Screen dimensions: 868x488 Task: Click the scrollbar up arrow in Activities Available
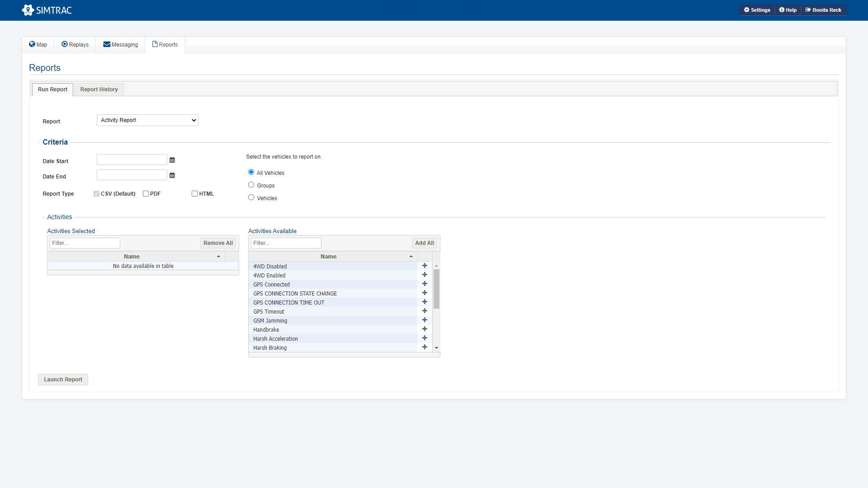436,266
